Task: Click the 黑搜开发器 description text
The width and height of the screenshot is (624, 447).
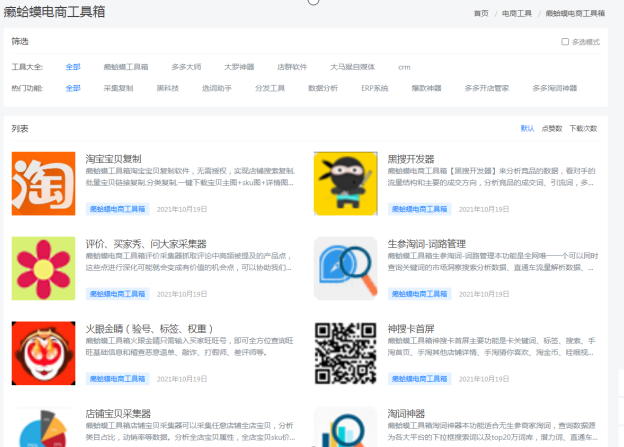Action: tap(491, 177)
